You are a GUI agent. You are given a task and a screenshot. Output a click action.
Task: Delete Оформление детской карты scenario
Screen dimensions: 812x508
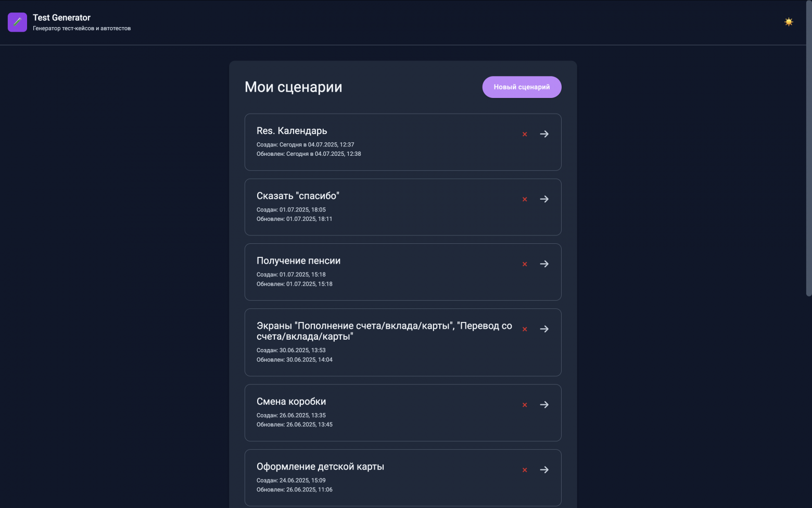[x=525, y=470]
